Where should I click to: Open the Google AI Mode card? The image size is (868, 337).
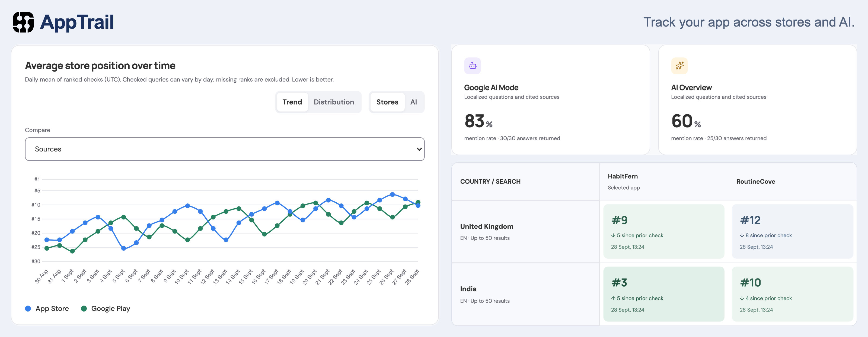(551, 100)
